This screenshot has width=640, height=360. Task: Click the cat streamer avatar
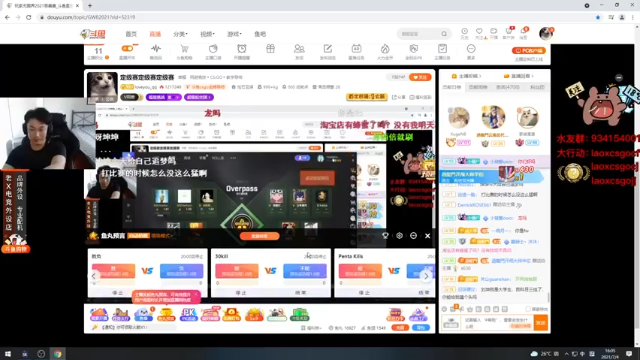point(102,87)
